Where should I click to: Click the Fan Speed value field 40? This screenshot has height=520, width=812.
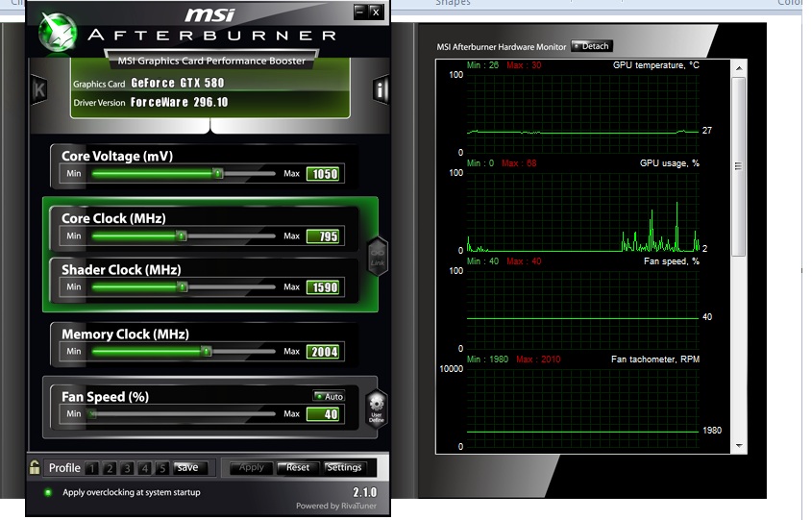click(x=324, y=414)
